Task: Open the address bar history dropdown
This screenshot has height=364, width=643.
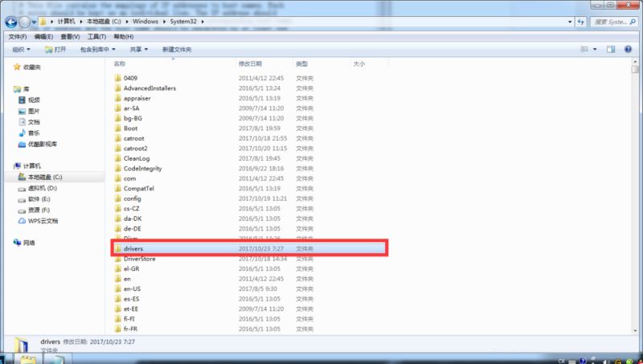Action: [570, 22]
